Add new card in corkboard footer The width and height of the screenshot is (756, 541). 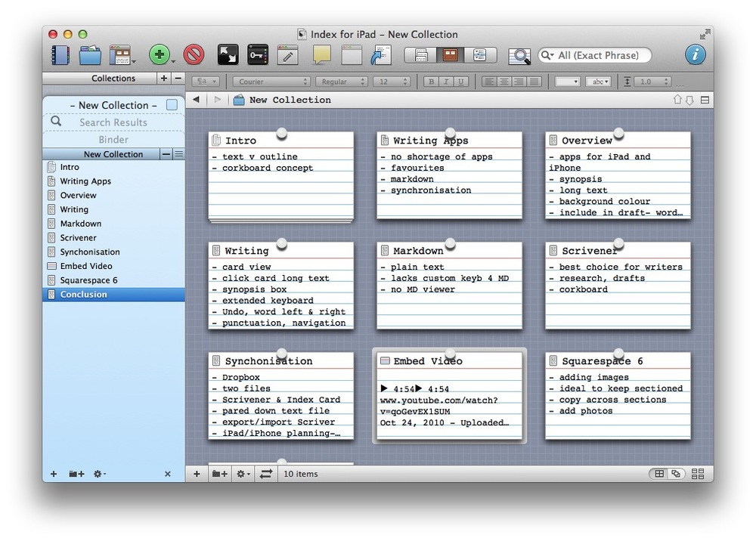(x=197, y=474)
